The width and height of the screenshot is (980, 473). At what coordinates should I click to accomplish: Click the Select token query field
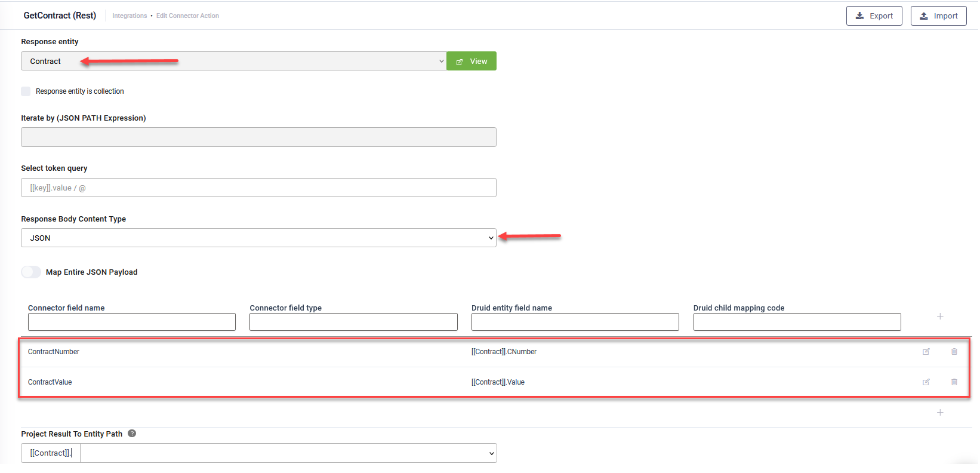click(x=258, y=188)
